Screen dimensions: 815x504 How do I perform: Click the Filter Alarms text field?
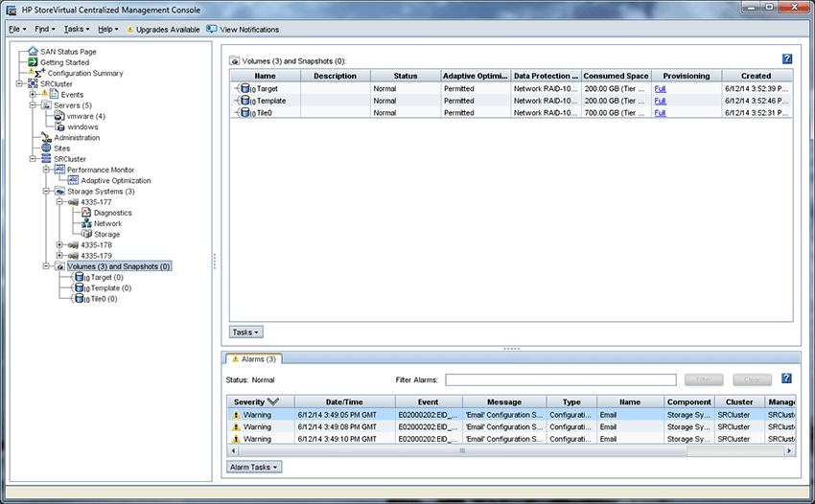coord(561,379)
